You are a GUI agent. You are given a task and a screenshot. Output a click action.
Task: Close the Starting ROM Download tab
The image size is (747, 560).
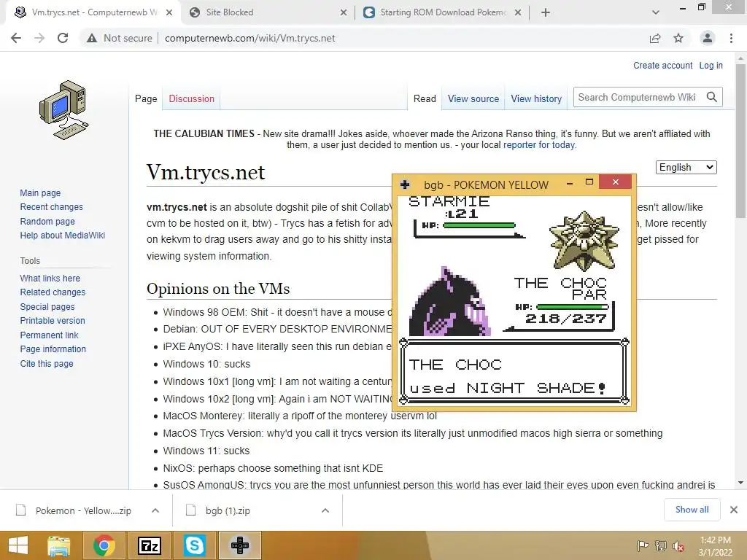pos(519,12)
